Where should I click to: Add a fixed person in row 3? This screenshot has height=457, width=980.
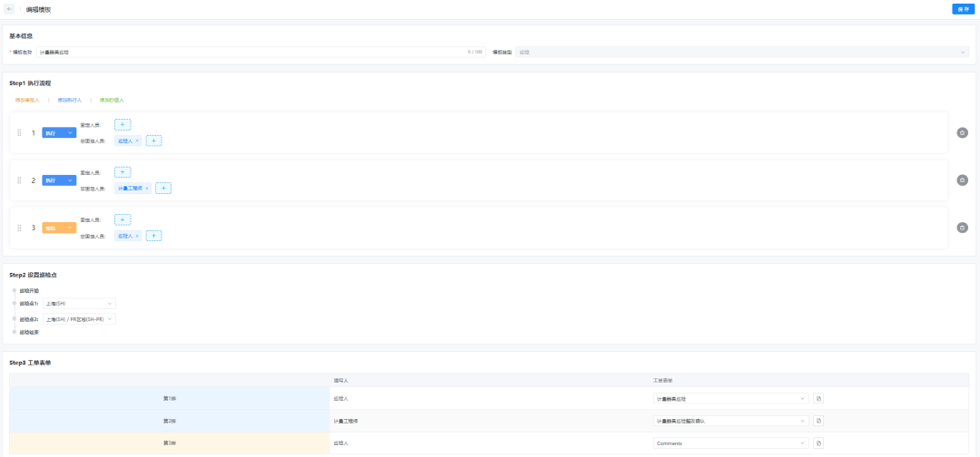pyautogui.click(x=122, y=219)
